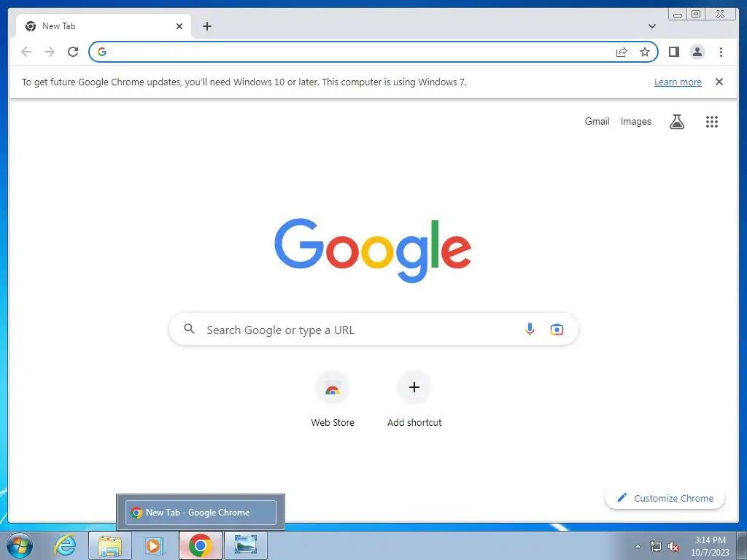Open Windows Media Player from taskbar

click(155, 545)
